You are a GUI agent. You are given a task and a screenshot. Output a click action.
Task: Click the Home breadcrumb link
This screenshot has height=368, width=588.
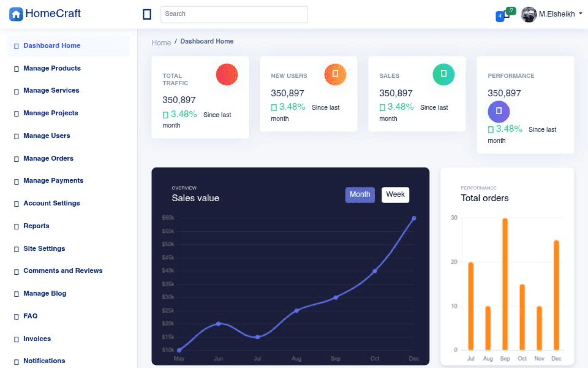(x=161, y=42)
